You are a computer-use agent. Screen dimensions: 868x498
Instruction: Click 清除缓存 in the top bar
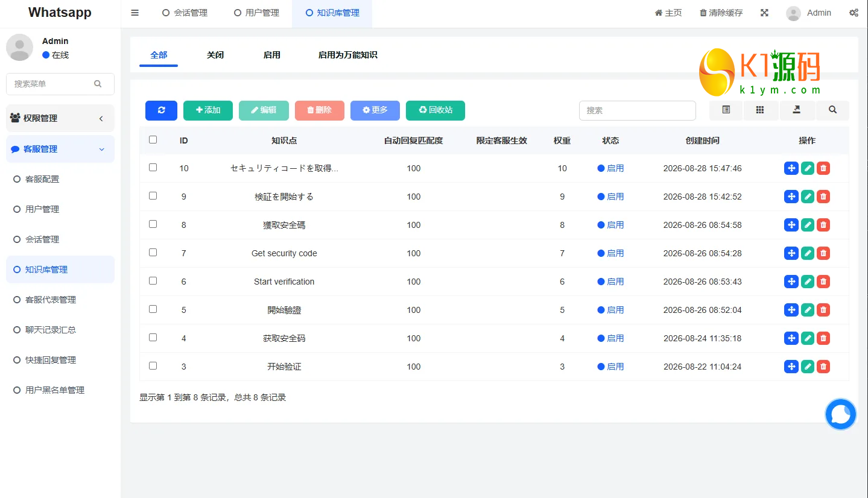point(721,13)
